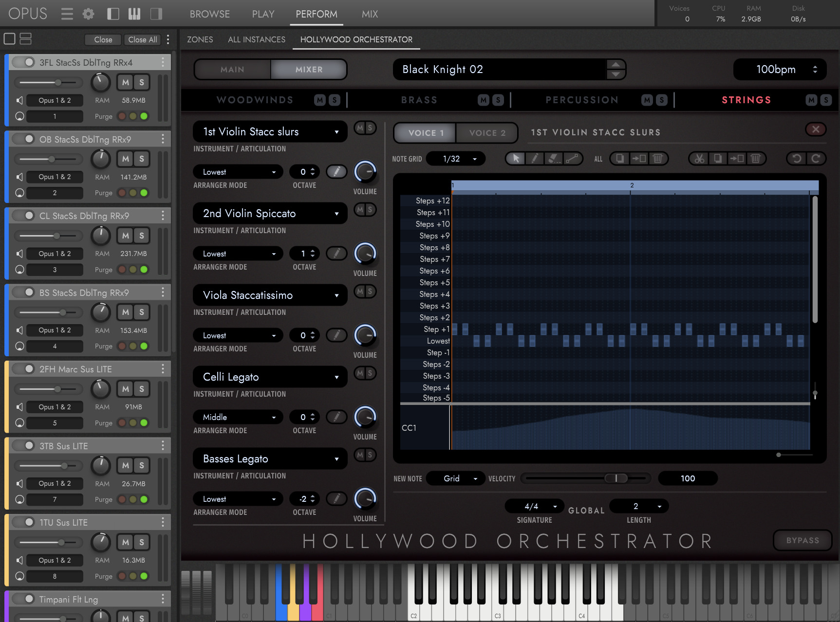The image size is (840, 622).
Task: Open Celli arranger mode Middle dropdown
Action: pyautogui.click(x=239, y=417)
